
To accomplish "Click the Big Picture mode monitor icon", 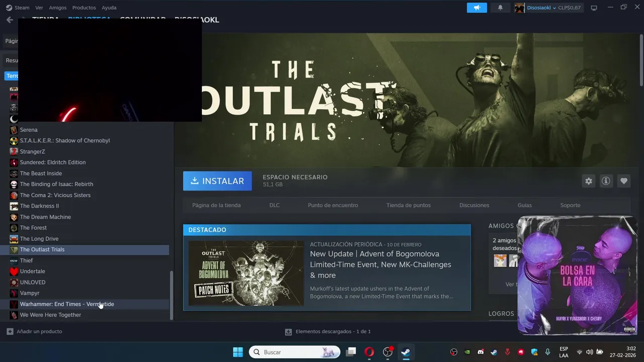I will 594,8.
